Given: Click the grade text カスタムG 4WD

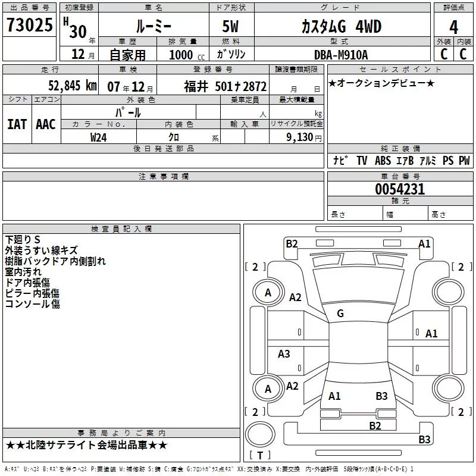Looking at the screenshot, I should tap(342, 27).
